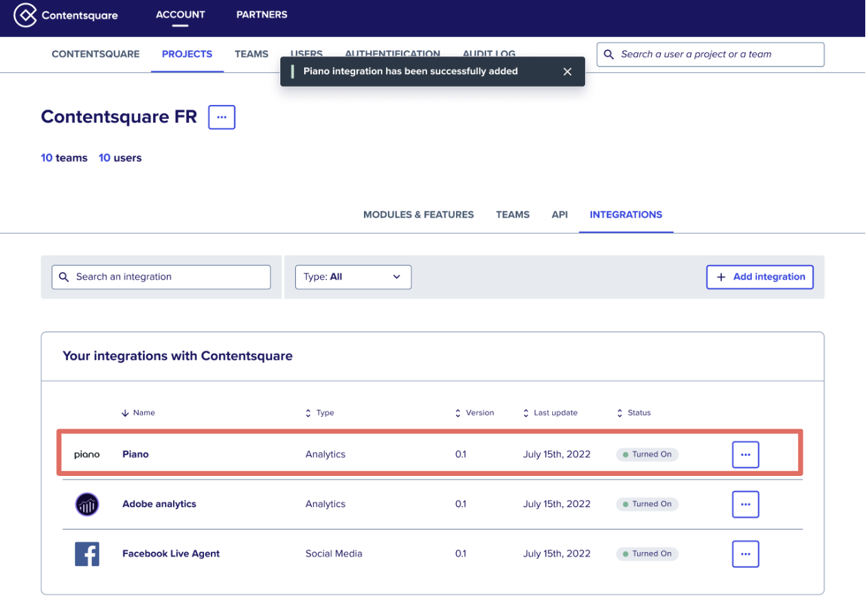Switch to the Modules & Features tab
The width and height of the screenshot is (868, 603).
pos(418,214)
